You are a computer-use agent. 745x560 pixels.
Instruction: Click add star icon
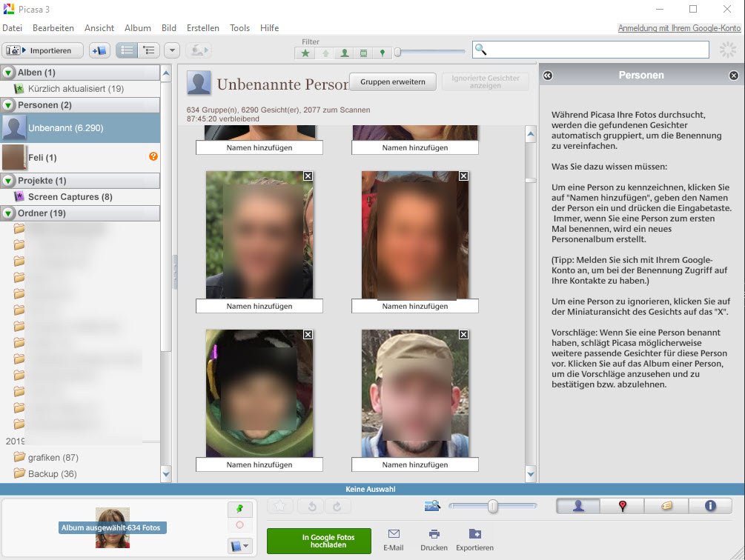pos(280,507)
